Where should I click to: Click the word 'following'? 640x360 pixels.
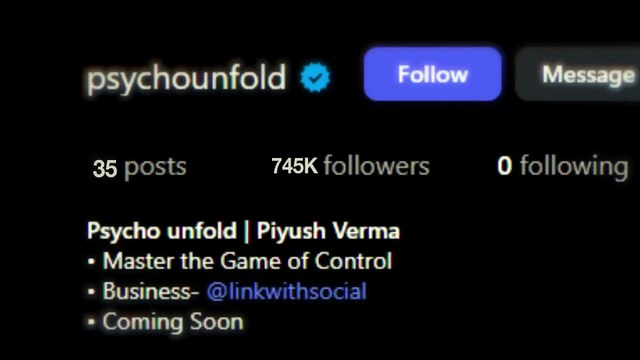(574, 167)
